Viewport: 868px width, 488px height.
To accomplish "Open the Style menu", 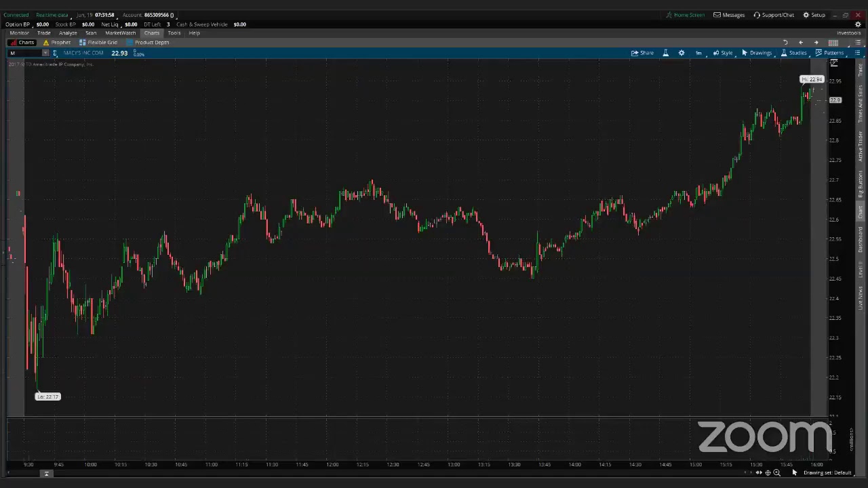I will tap(723, 53).
